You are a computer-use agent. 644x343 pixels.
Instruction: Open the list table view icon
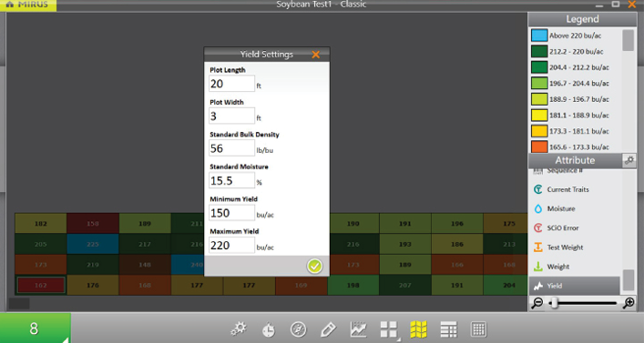click(x=448, y=329)
